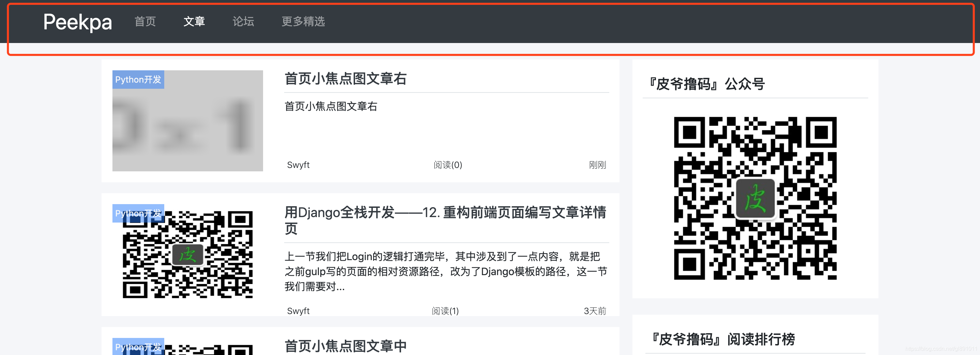Click the Python开发 tag on the Django article
980x355 pixels.
click(138, 213)
